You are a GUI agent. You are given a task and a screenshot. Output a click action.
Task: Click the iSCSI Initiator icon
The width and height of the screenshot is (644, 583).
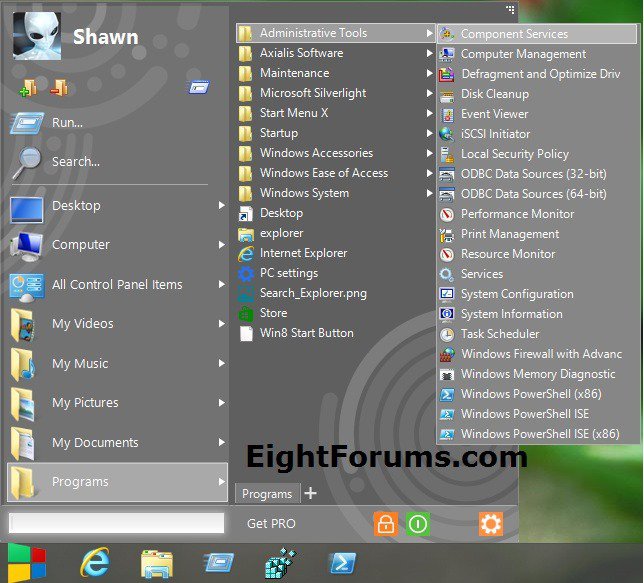coord(446,134)
